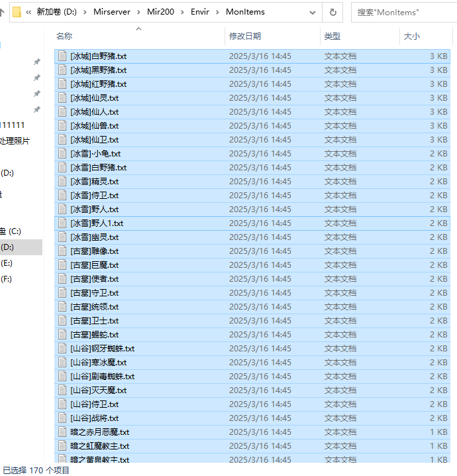Screen dimensions: 457x476
Task: Select file name 暗之赤月恶魔.txt
Action: (100, 432)
